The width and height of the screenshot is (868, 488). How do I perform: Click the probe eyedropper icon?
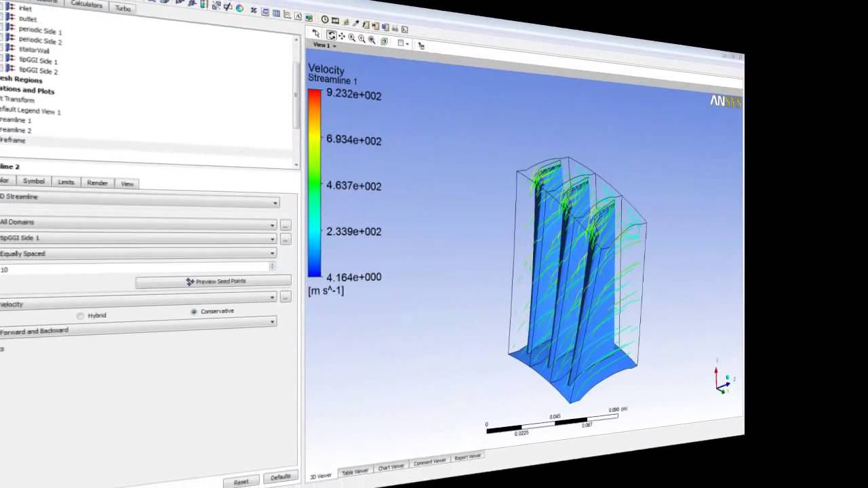pyautogui.click(x=356, y=23)
